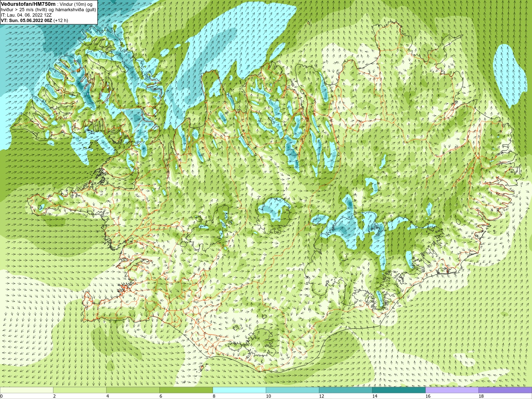Click the legend tick label "14"
532x399 pixels.
click(374, 396)
